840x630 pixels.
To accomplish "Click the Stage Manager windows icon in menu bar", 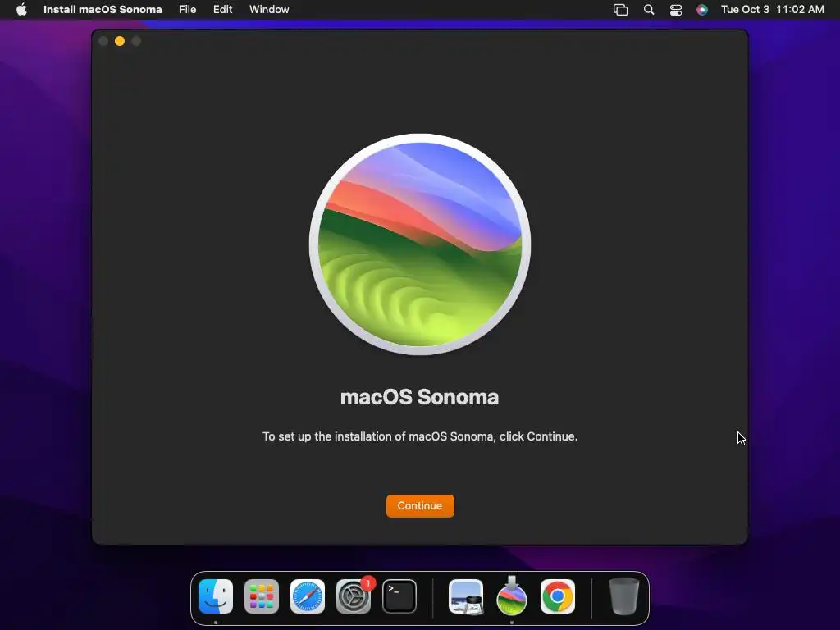I will click(x=620, y=10).
